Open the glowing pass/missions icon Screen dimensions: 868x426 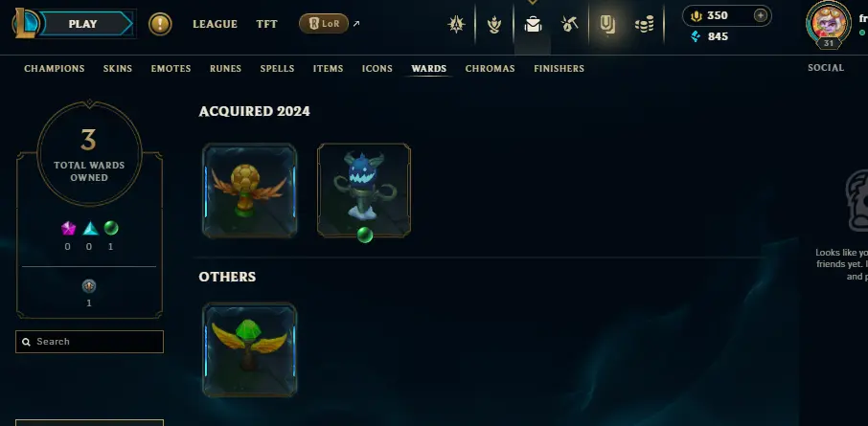click(607, 24)
